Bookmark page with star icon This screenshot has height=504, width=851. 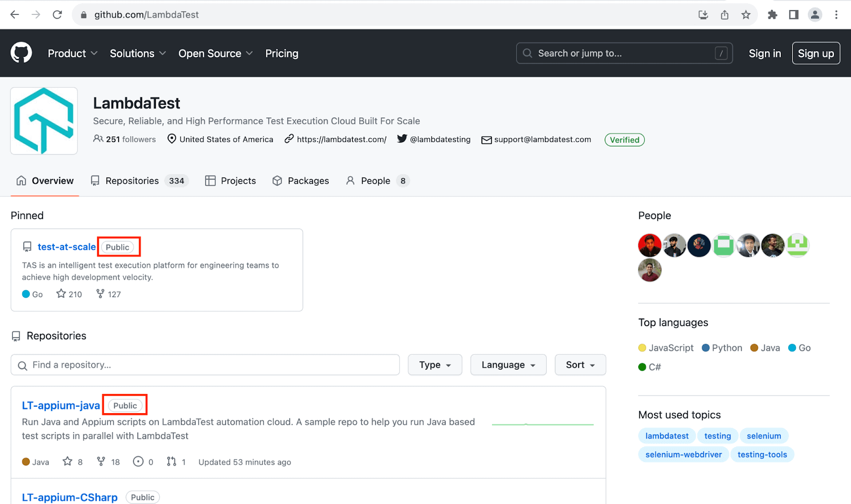(746, 15)
